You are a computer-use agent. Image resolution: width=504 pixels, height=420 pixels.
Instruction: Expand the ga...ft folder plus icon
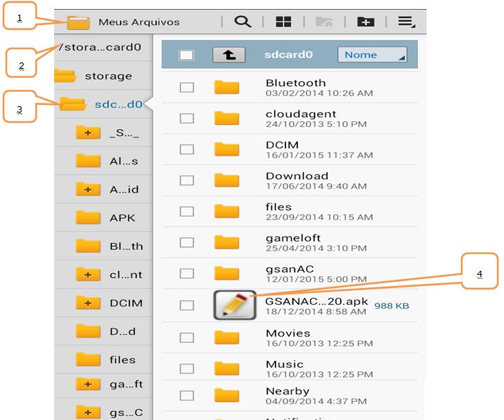pos(88,384)
